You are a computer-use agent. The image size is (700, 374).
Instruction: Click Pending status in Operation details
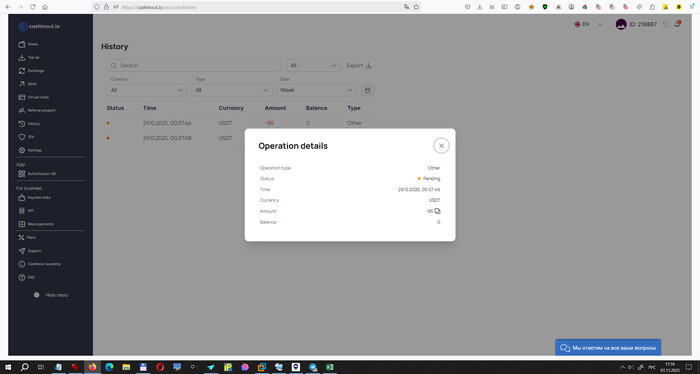pyautogui.click(x=429, y=179)
